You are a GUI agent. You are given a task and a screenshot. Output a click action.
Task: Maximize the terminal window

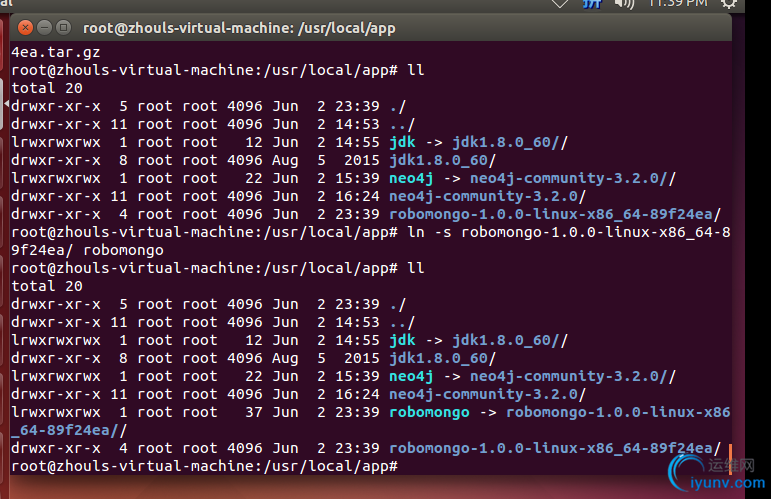pyautogui.click(x=63, y=28)
